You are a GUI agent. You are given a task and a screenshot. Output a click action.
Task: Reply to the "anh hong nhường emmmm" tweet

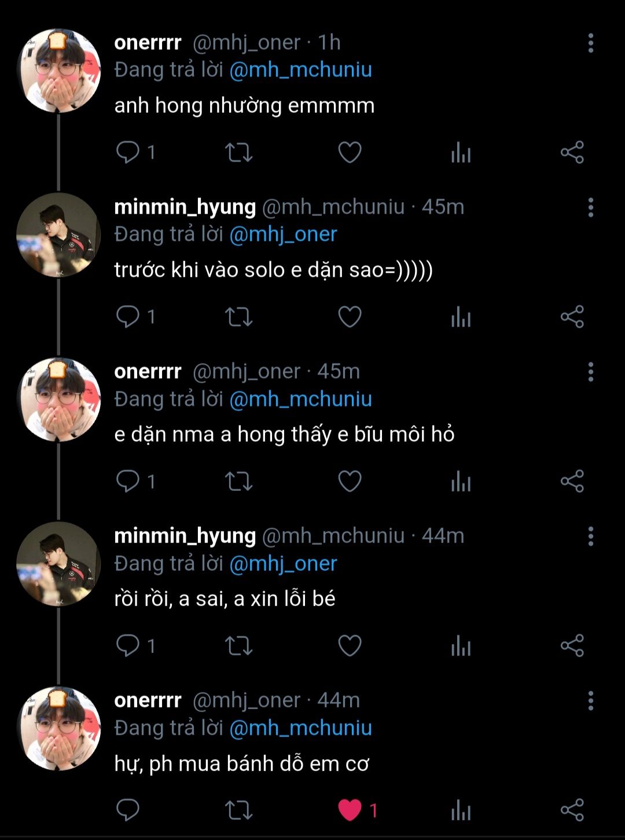pos(128,152)
